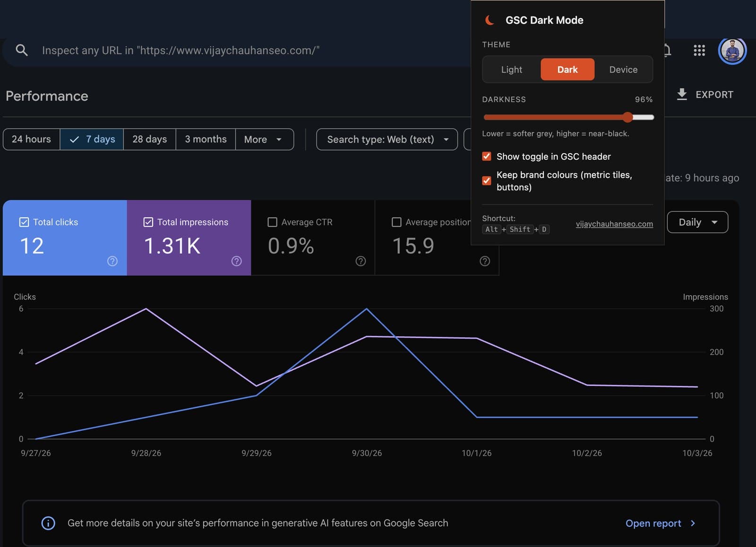Viewport: 756px width, 547px height.
Task: Open help icon on Total impressions tile
Action: [x=236, y=261]
